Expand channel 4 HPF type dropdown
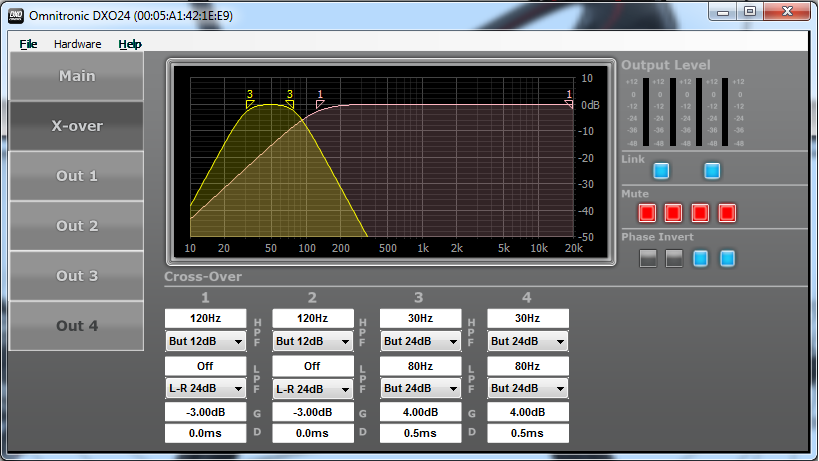Screen dimensions: 819x461 coord(528,341)
